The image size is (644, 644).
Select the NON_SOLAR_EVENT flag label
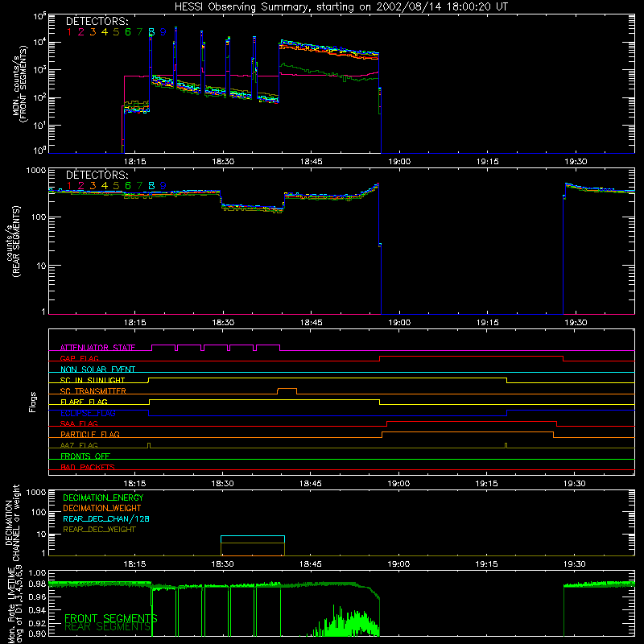click(x=97, y=369)
